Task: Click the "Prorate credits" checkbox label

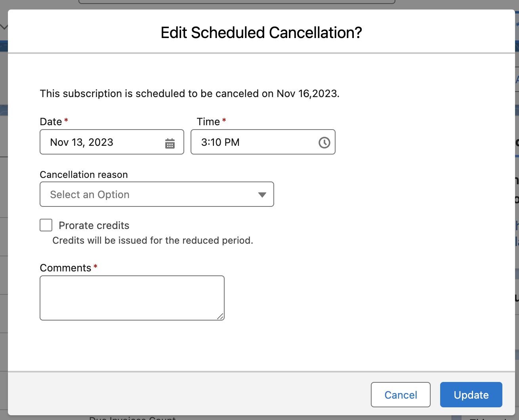Action: pos(94,225)
